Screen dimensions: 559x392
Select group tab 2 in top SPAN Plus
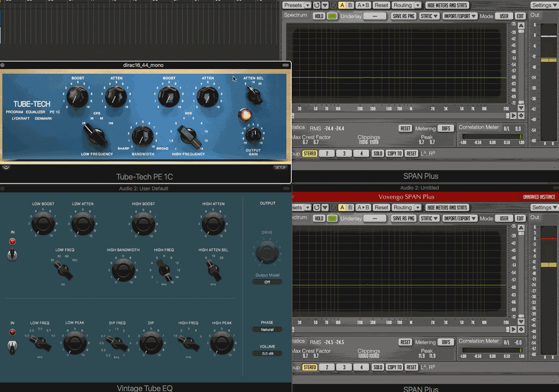(x=327, y=154)
